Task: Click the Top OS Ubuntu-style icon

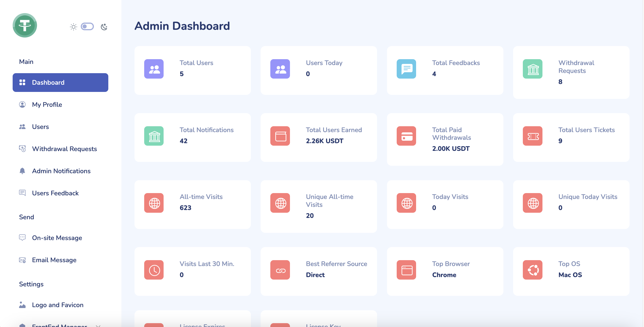Action: pos(533,270)
